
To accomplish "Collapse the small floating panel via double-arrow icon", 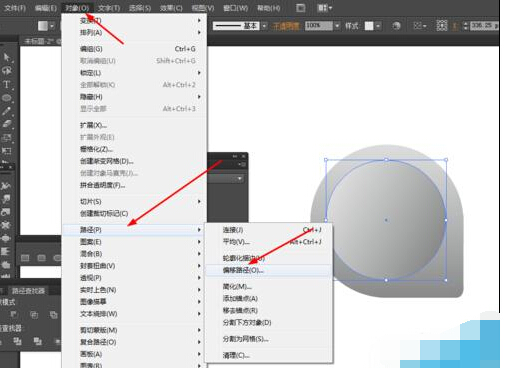I will (235, 156).
